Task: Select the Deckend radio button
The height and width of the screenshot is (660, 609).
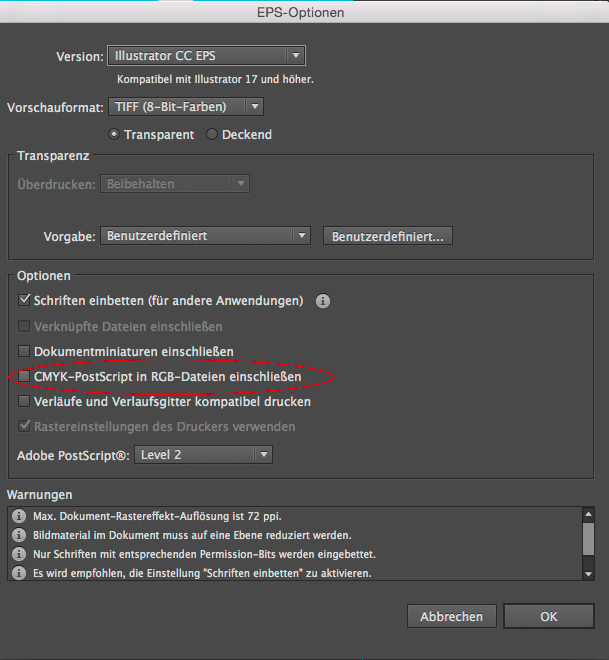Action: pos(212,135)
